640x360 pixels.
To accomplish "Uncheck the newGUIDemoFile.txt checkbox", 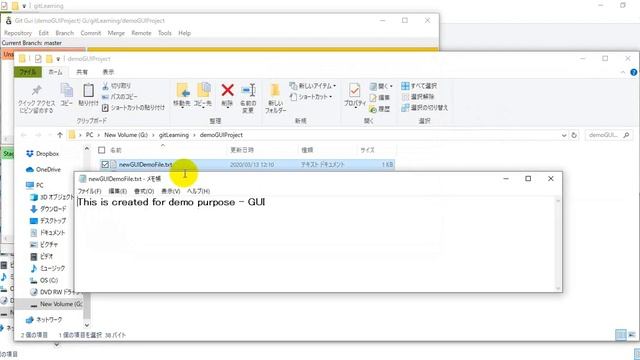I will (105, 164).
